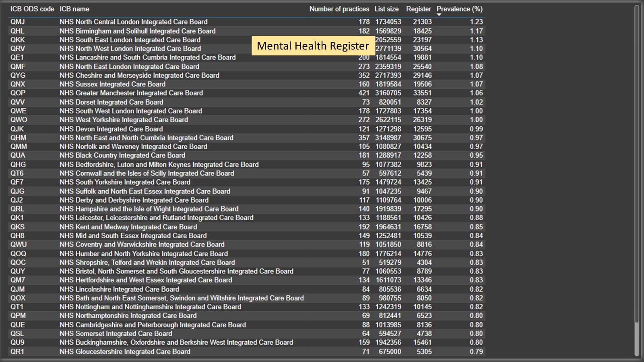
Task: Select NHS Coventry and Warwickshire Integrated Care Board
Action: 142,245
